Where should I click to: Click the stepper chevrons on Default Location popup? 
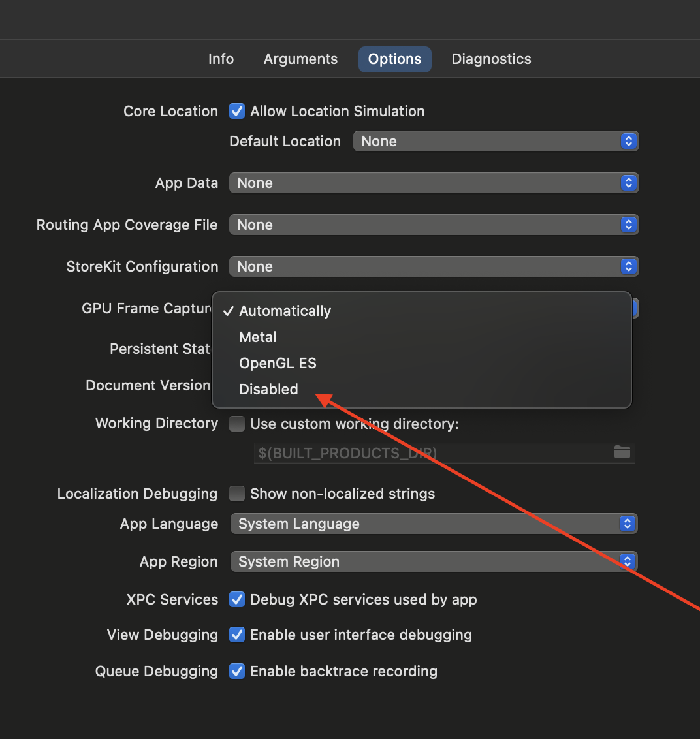coord(628,141)
